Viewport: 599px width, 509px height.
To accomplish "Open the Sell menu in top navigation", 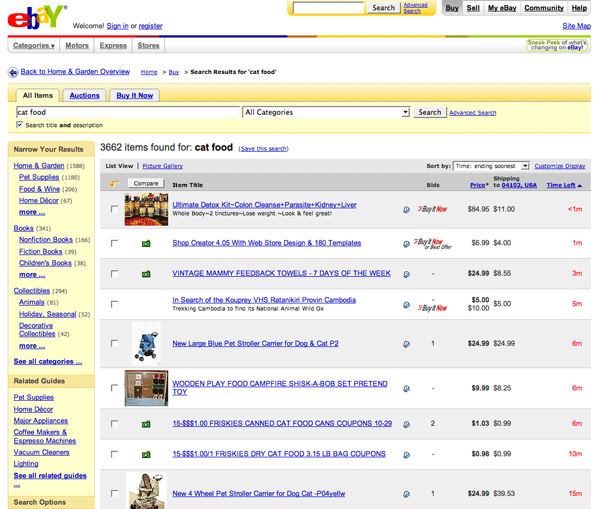I will [473, 8].
